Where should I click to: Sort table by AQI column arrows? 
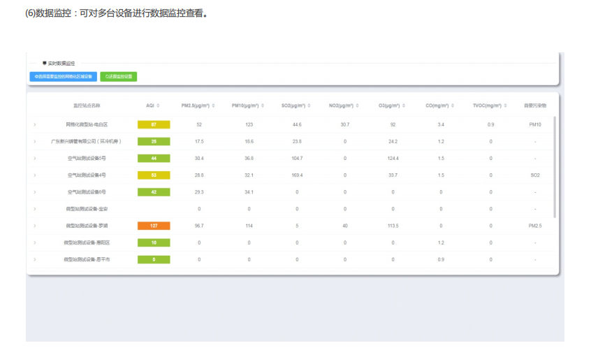[159, 105]
